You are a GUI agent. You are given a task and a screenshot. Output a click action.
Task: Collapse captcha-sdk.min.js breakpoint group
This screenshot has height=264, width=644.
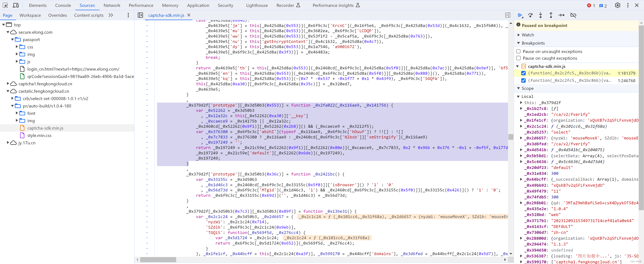tap(518, 66)
